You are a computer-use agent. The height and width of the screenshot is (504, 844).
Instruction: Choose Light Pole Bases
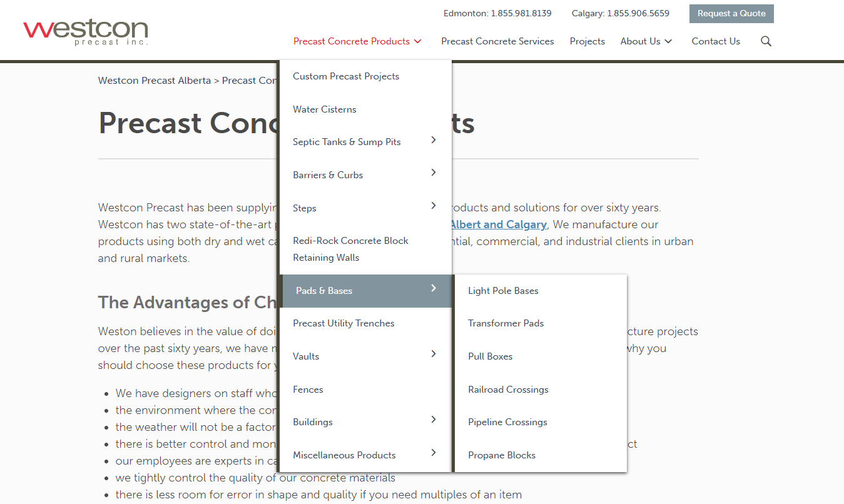[503, 291]
